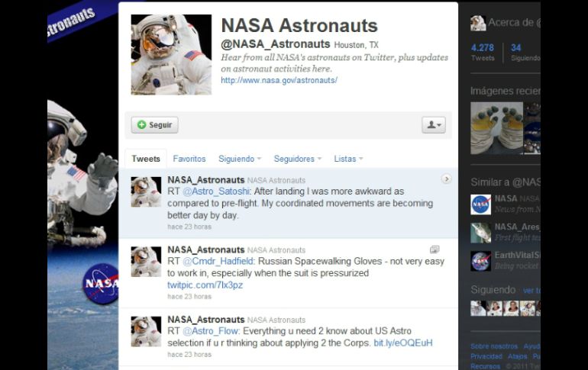Open the nasa.gov/astronauts profile link
Image resolution: width=588 pixels, height=370 pixels.
(x=279, y=80)
